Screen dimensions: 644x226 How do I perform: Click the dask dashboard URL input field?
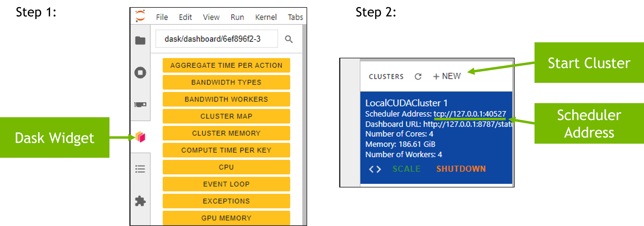[216, 39]
